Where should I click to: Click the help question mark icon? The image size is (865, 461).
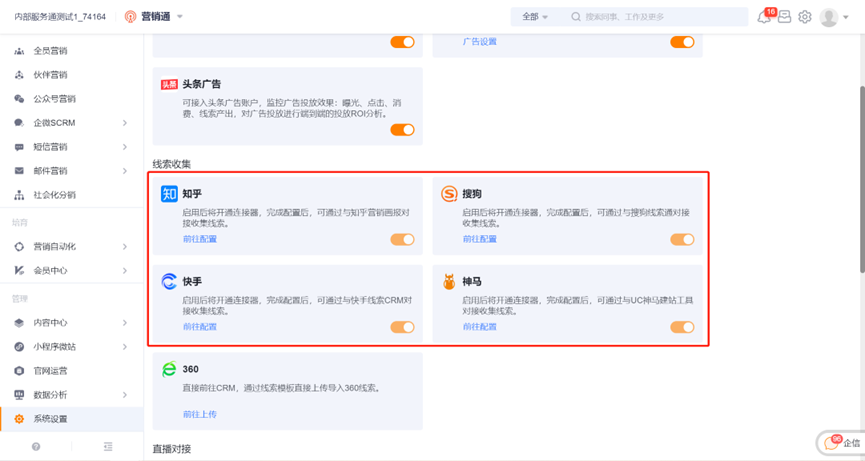click(36, 447)
